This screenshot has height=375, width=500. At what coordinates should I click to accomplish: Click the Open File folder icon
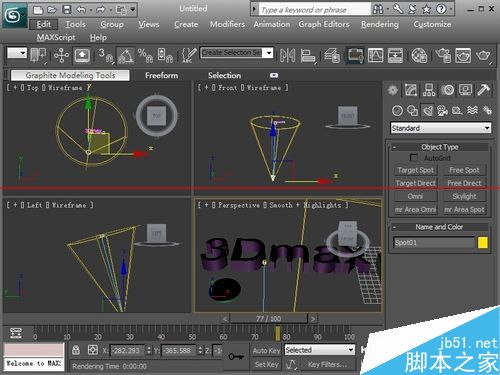pos(52,10)
